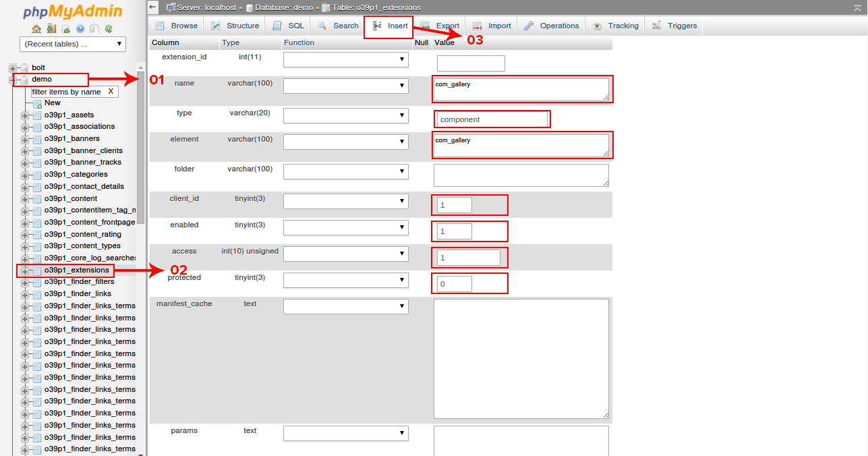Open the o39p1_core_log_searches table
868x456 pixels.
pyautogui.click(x=90, y=258)
